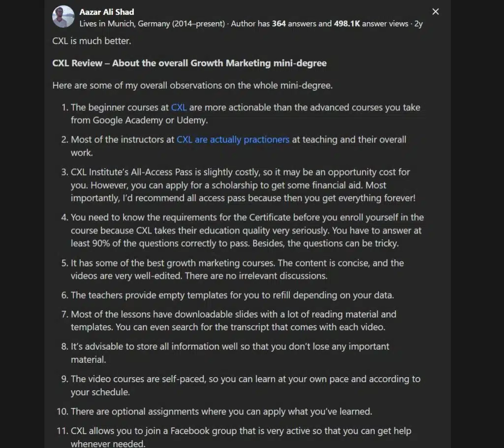The height and width of the screenshot is (448, 504).
Task: Click the '2y' timestamp link
Action: click(x=418, y=23)
